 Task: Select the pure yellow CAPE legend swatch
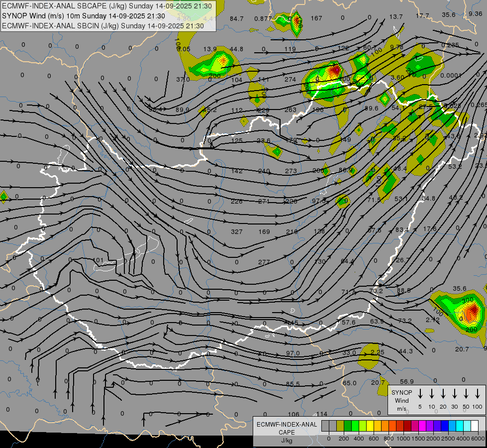pos(370,426)
